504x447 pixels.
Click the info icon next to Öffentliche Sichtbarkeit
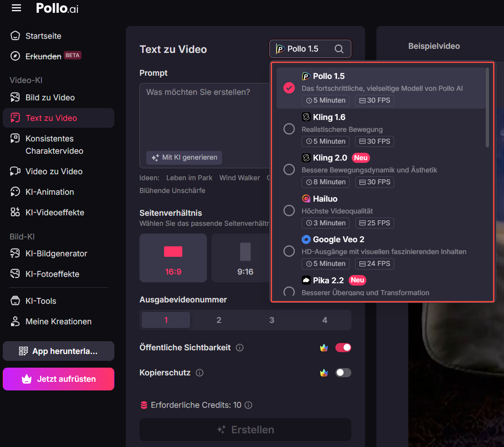239,348
